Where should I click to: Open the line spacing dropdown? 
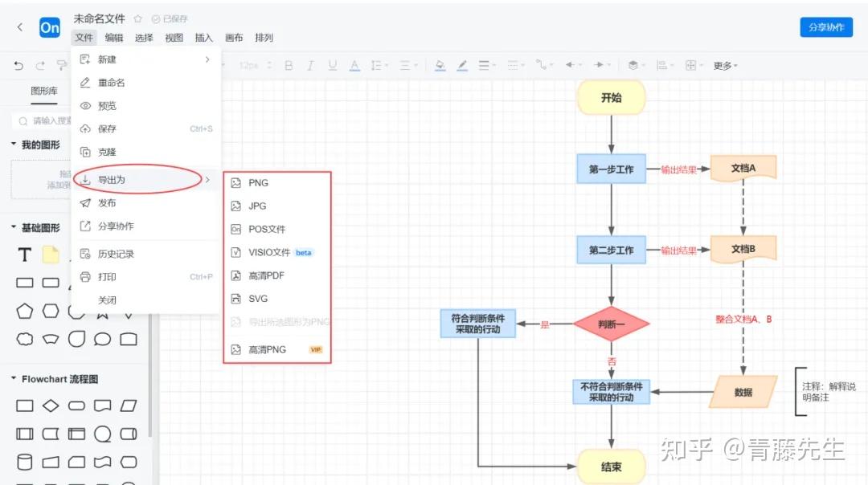379,65
